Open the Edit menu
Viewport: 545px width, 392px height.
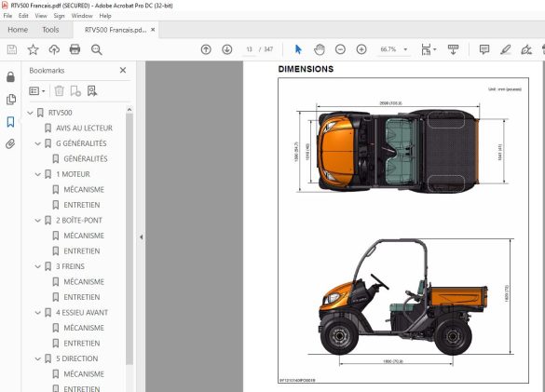pos(23,16)
